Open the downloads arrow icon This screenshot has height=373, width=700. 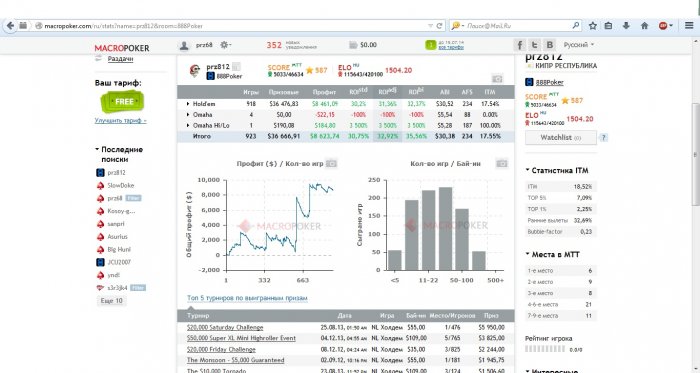coord(626,26)
